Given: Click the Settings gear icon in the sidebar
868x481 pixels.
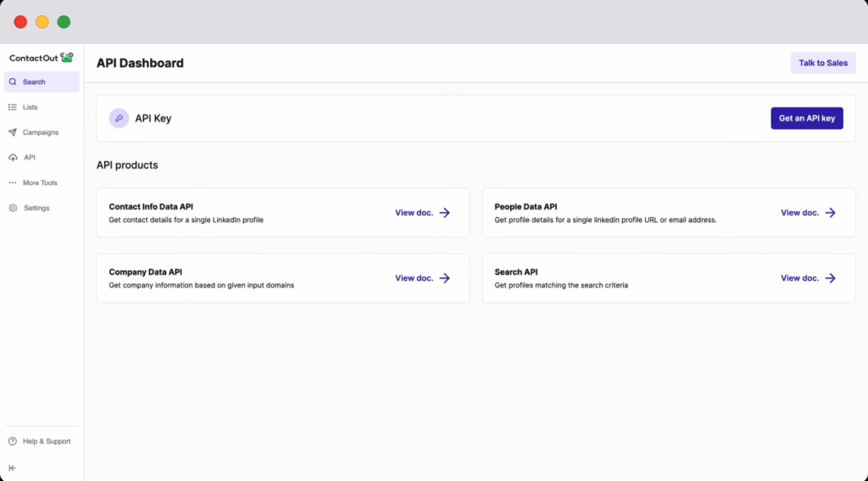Looking at the screenshot, I should [x=13, y=208].
